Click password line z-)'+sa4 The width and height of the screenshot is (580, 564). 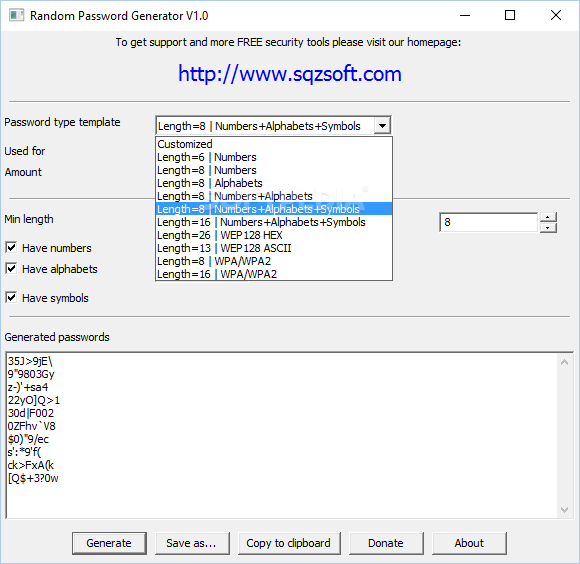(x=28, y=387)
